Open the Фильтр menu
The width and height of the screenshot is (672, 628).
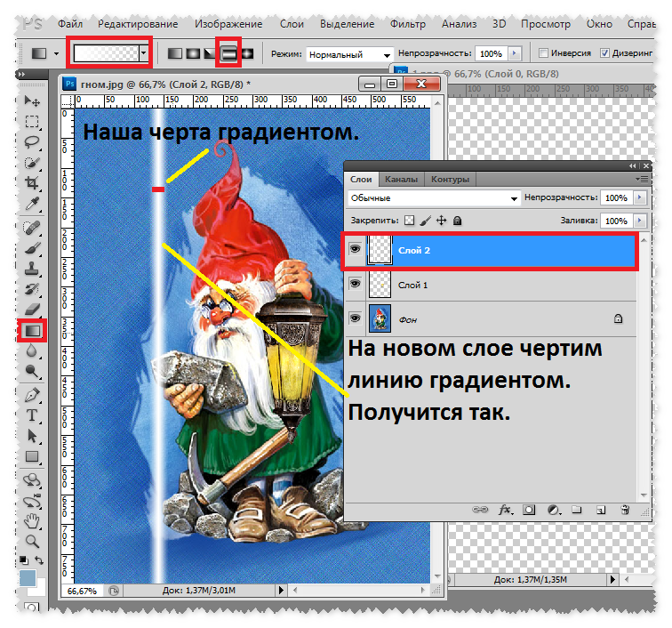pos(408,24)
